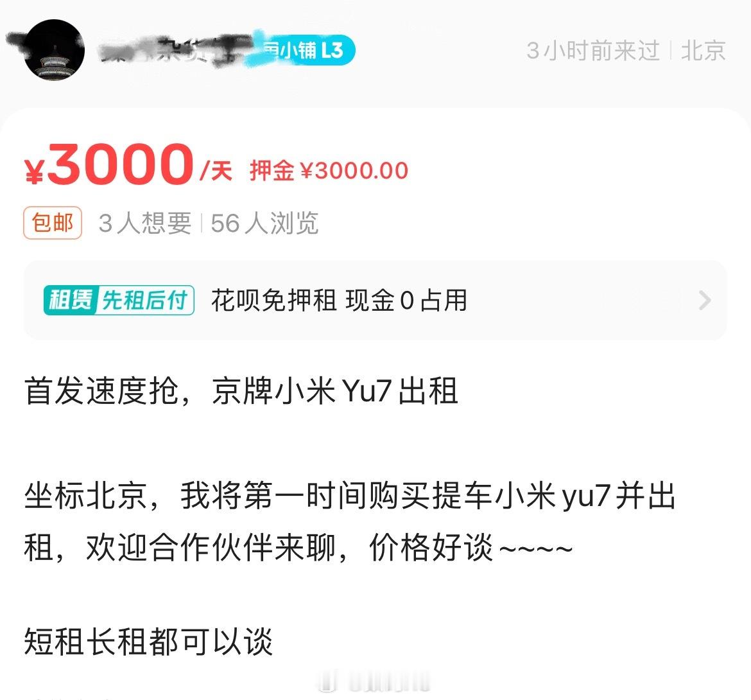Click the 押金 ¥3000.00 deposit text
Viewport: 751px width, 700px height.
329,171
